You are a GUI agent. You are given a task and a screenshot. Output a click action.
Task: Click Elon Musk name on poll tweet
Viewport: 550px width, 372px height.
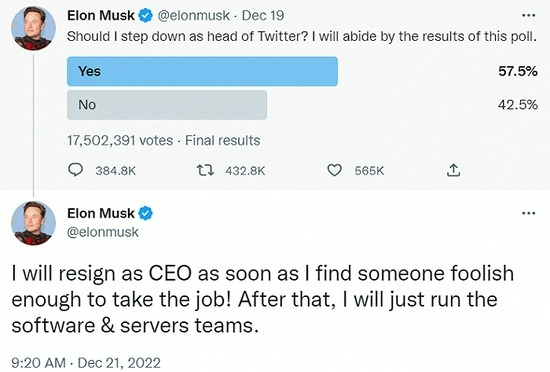pos(101,15)
